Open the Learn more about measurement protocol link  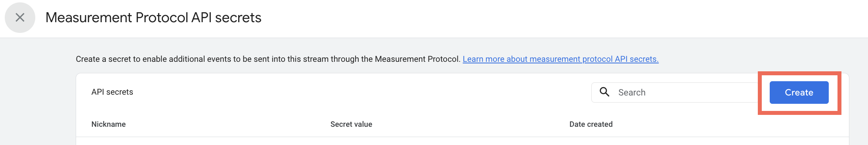pyautogui.click(x=560, y=59)
